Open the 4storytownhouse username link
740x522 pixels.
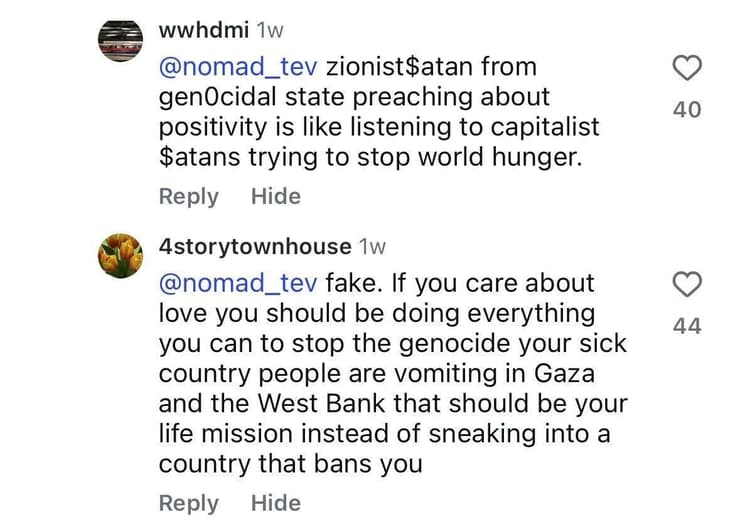point(255,247)
